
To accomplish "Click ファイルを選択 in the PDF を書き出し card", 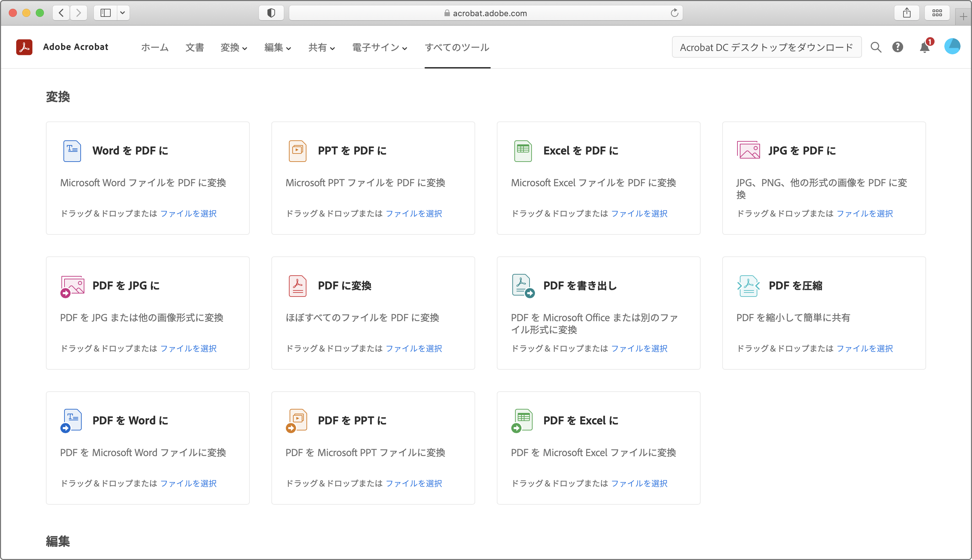I will coord(639,348).
